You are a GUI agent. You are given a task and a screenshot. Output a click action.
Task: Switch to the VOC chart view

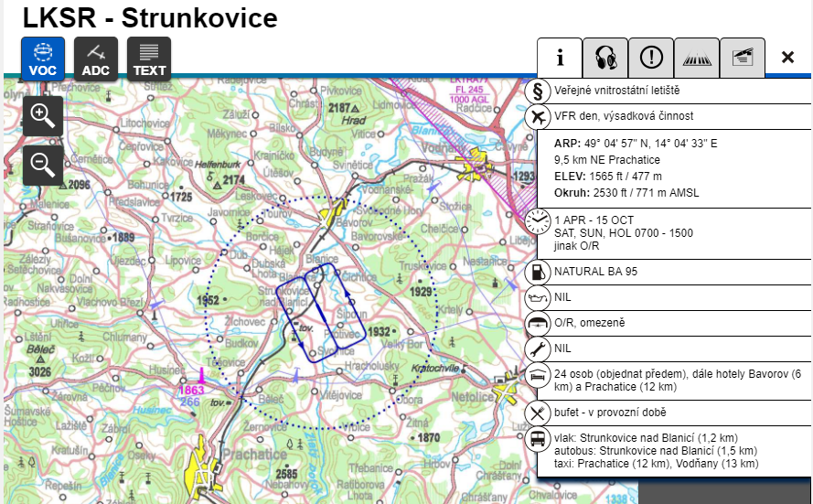43,59
